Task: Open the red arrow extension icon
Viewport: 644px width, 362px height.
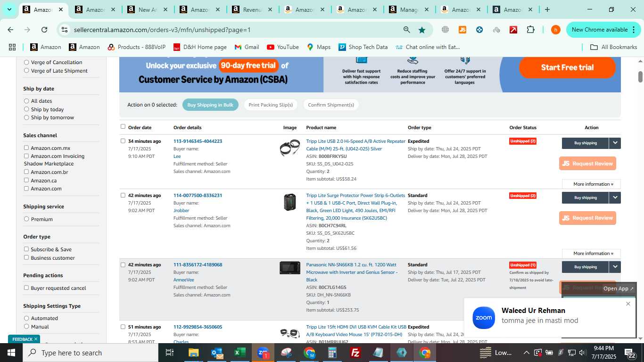Action: point(513,30)
